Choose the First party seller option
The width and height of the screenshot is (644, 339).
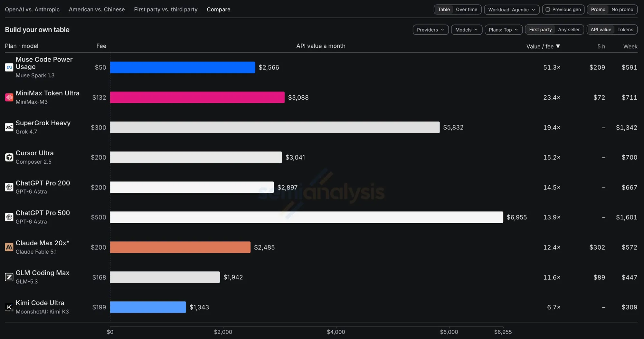tap(540, 30)
